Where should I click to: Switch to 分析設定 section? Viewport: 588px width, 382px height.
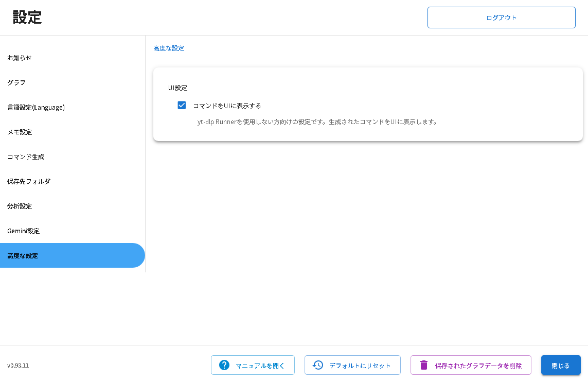point(73,206)
